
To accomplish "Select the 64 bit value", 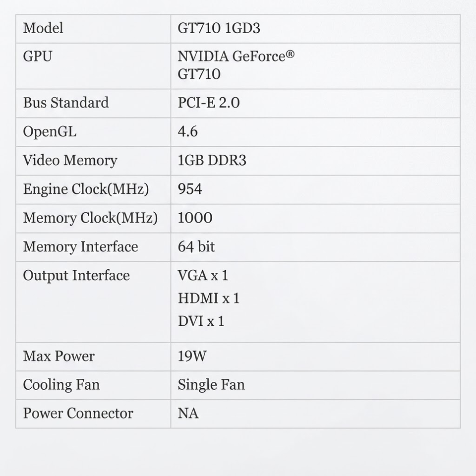I will (x=196, y=246).
